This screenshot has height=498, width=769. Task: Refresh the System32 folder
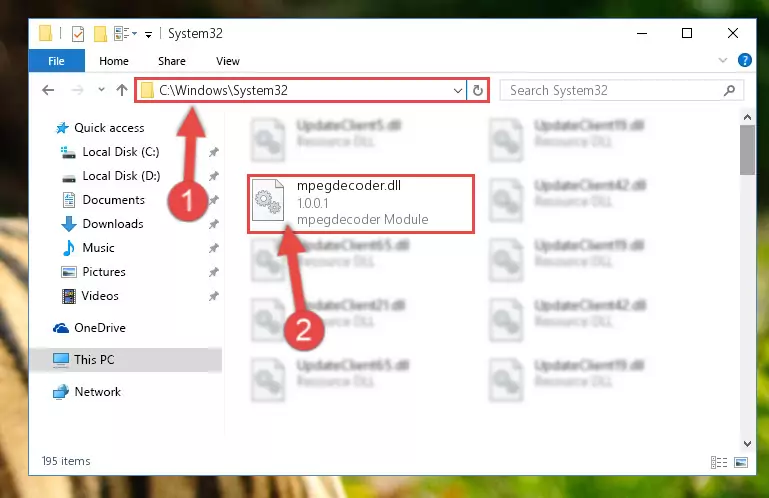click(x=478, y=90)
